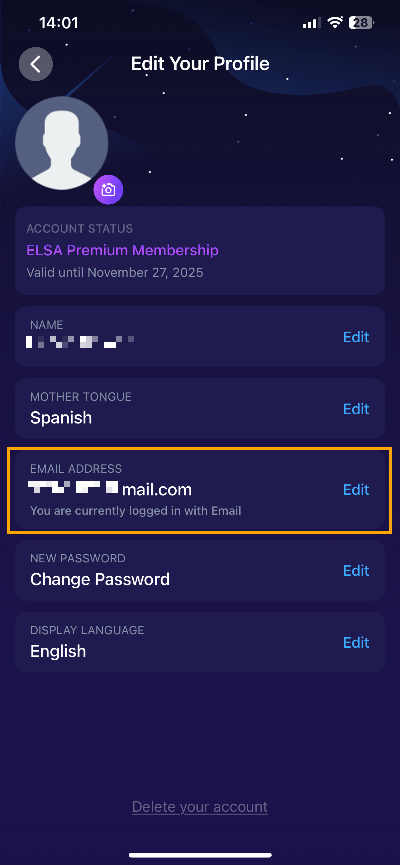Image resolution: width=400 pixels, height=865 pixels.
Task: Select the Change Password label
Action: [100, 579]
